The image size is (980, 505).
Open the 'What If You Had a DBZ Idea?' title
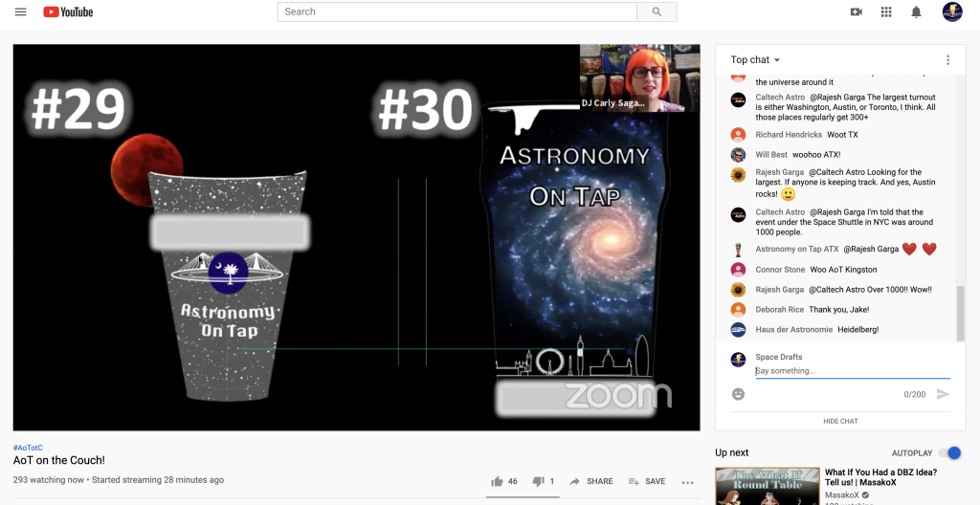click(880, 477)
